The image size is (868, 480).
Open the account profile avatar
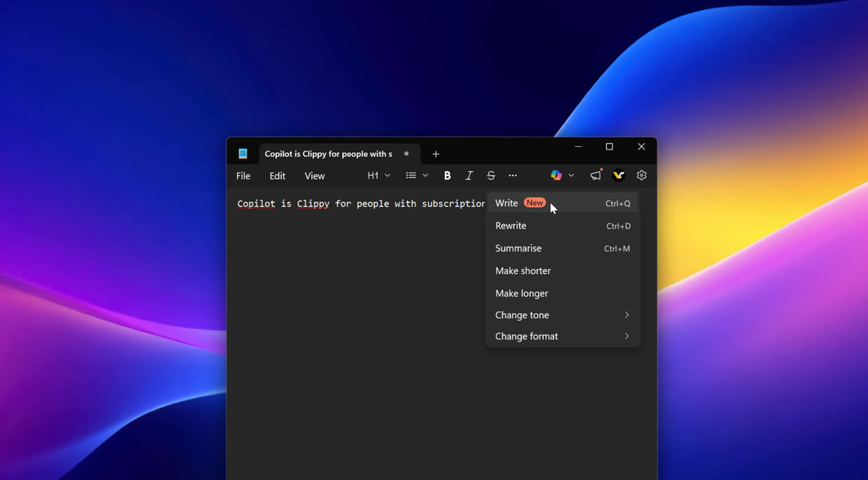[618, 175]
